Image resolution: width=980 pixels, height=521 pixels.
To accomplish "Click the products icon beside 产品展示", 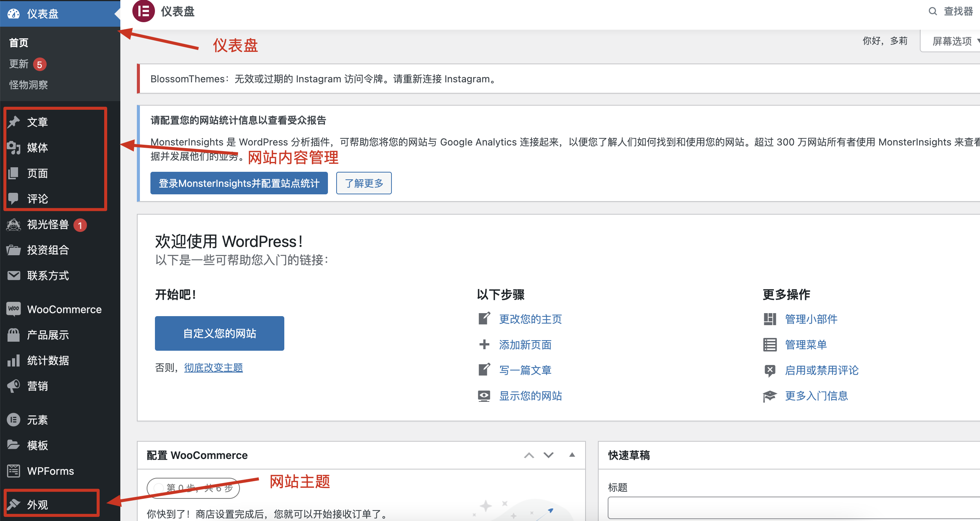I will click(14, 335).
